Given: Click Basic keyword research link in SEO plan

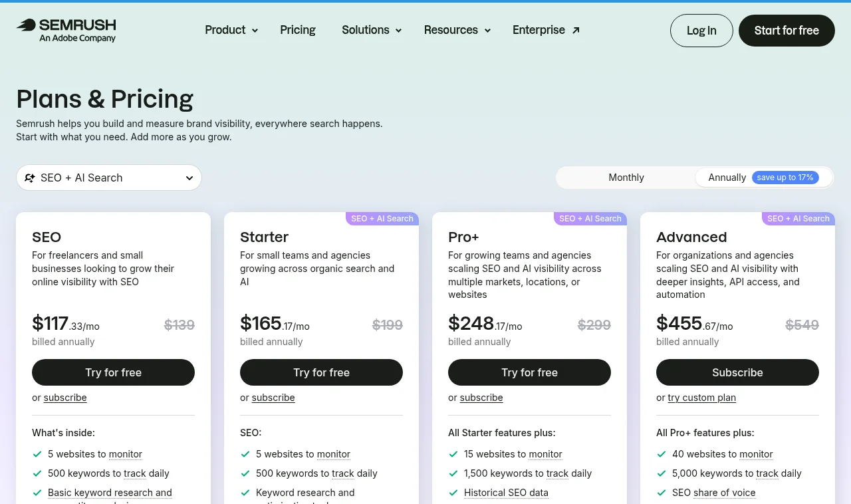Looking at the screenshot, I should pos(110,493).
